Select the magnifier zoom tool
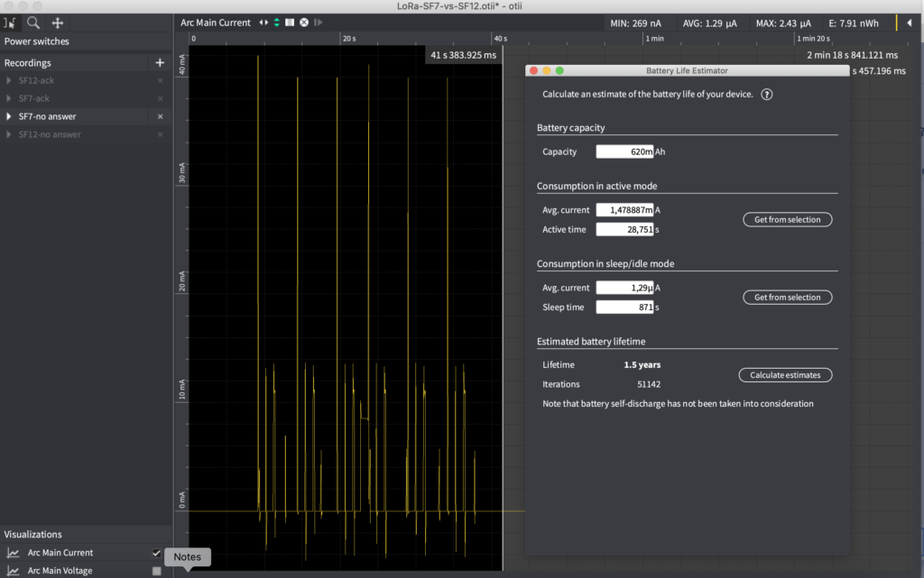This screenshot has height=578, width=924. point(32,22)
